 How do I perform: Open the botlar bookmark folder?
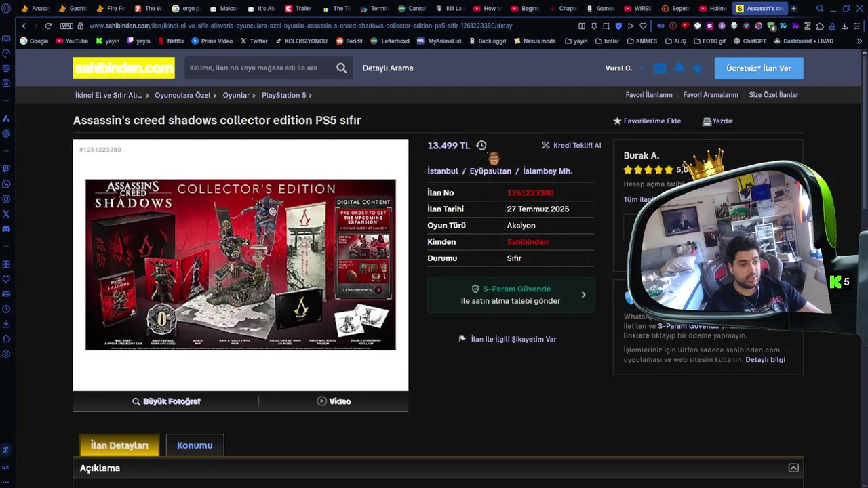point(606,41)
